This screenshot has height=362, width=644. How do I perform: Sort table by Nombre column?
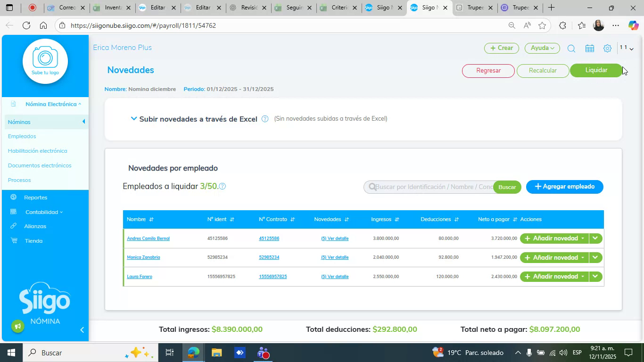(x=151, y=220)
